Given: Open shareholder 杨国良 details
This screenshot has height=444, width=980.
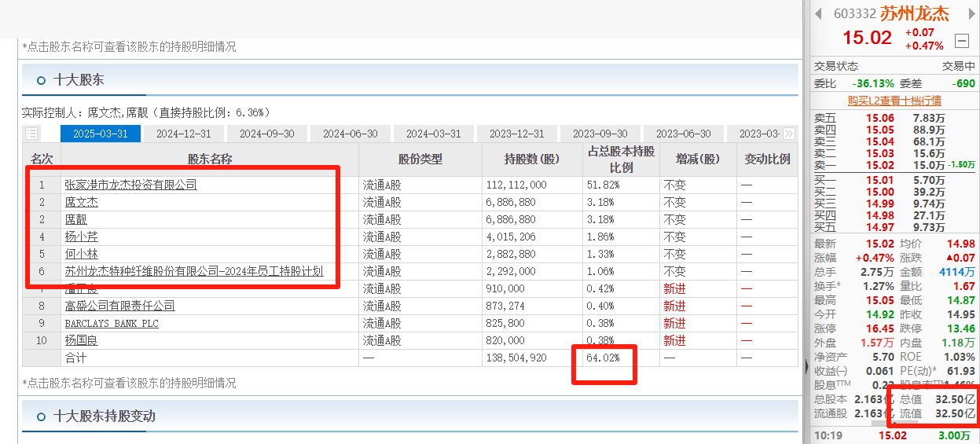Looking at the screenshot, I should click(82, 340).
